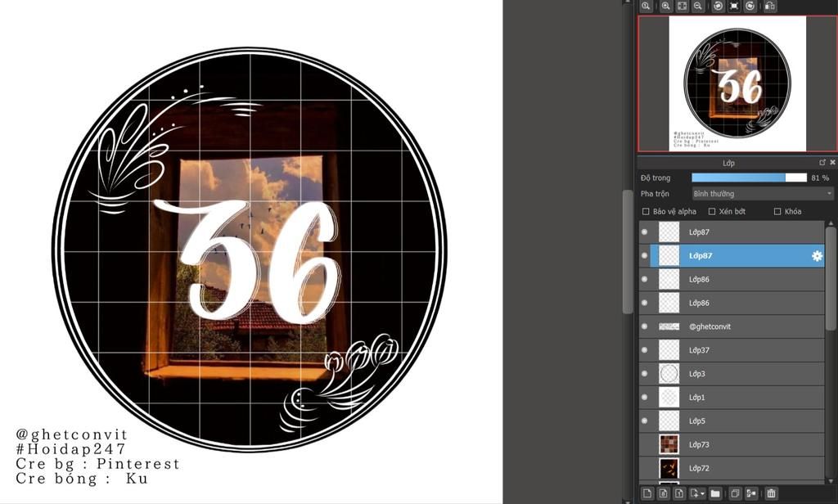Create a new layer folder

(715, 493)
